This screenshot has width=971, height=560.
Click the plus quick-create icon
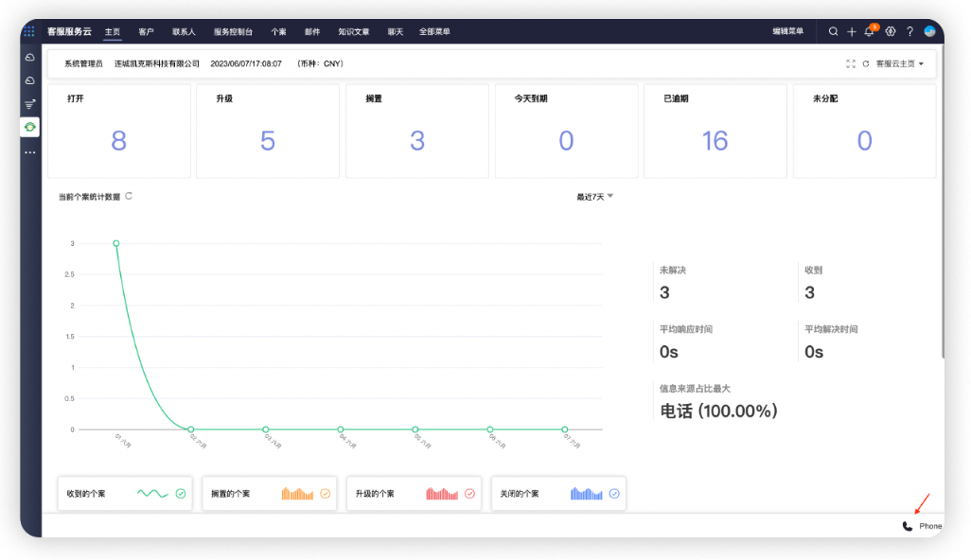coord(852,31)
